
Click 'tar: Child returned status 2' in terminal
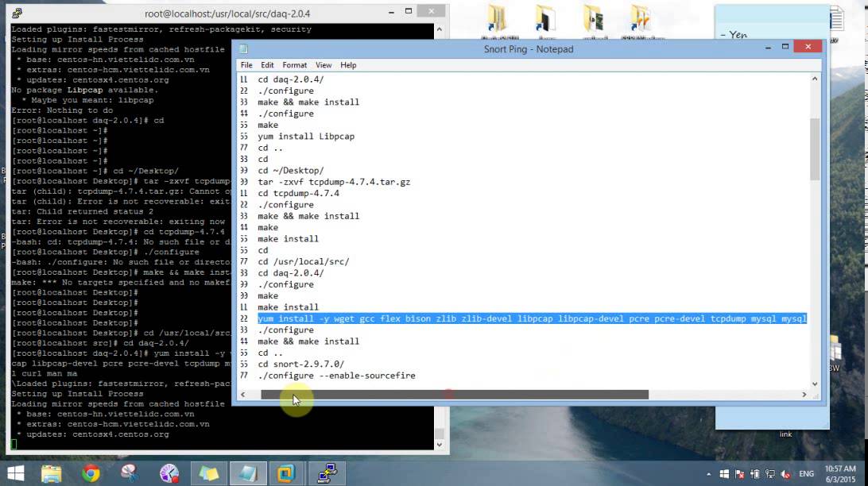pos(83,211)
